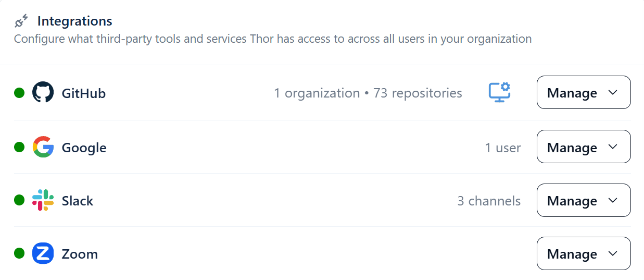The height and width of the screenshot is (280, 644).
Task: Click the chevron arrow on Zoom's Manage button
Action: click(x=613, y=253)
